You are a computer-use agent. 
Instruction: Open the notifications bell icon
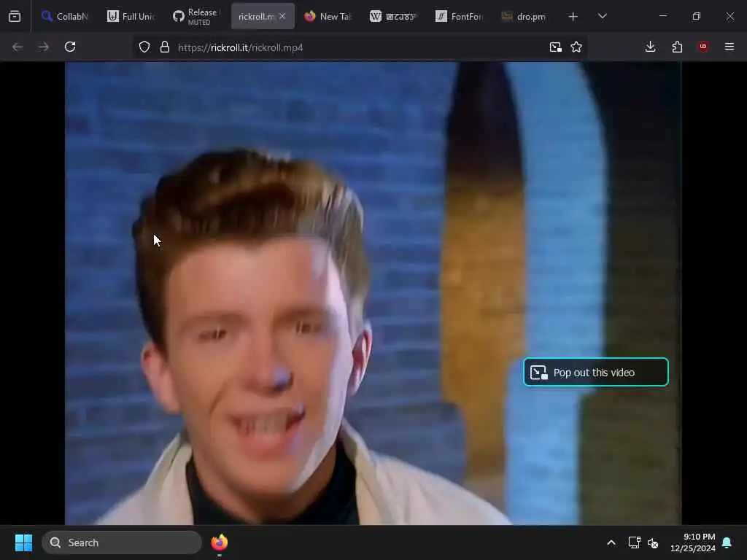[727, 542]
